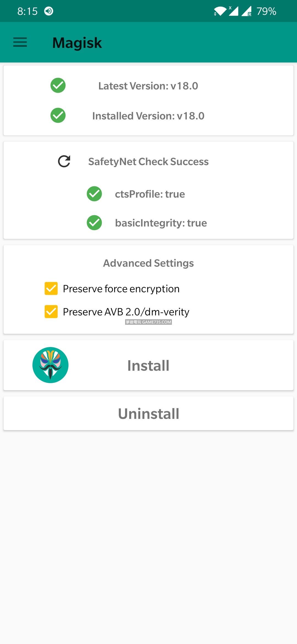Uncheck Preserve AVB 2.0/dm-verity checkbox

[x=51, y=312]
